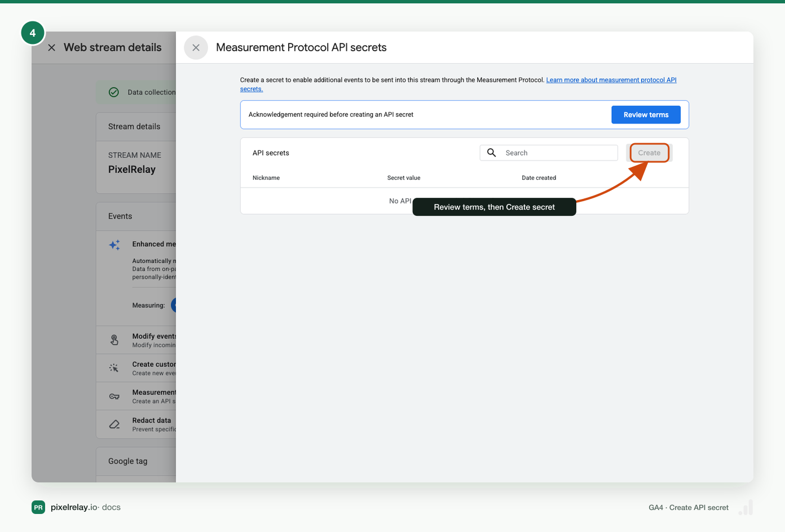Viewport: 785px width, 532px height.
Task: Click the Data collection check icon
Action: coord(114,92)
